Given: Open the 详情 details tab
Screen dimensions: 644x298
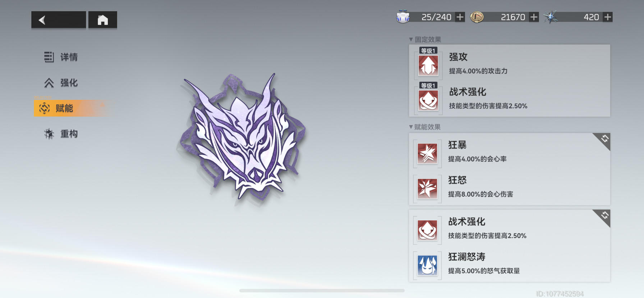Looking at the screenshot, I should coord(61,57).
